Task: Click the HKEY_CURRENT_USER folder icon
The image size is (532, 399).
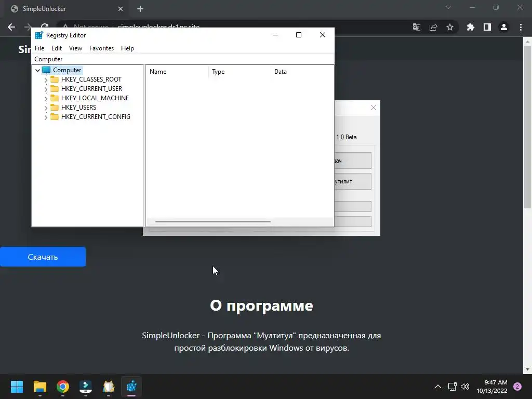Action: pos(54,88)
